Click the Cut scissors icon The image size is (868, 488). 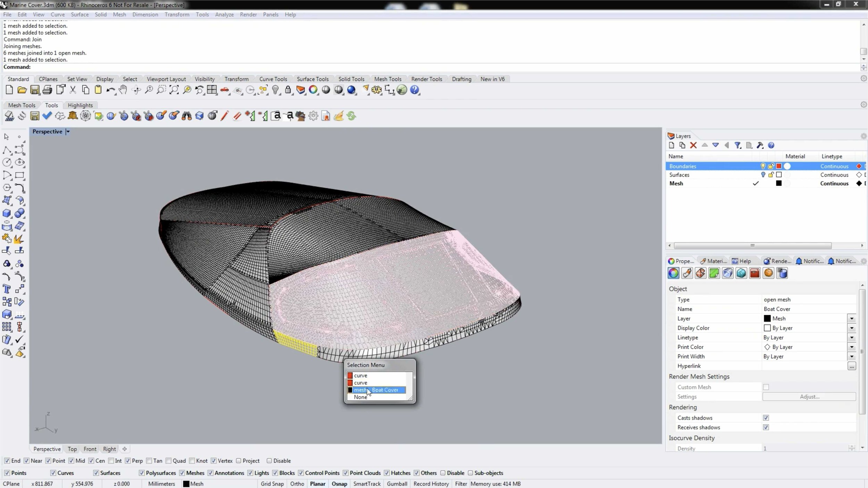[73, 90]
